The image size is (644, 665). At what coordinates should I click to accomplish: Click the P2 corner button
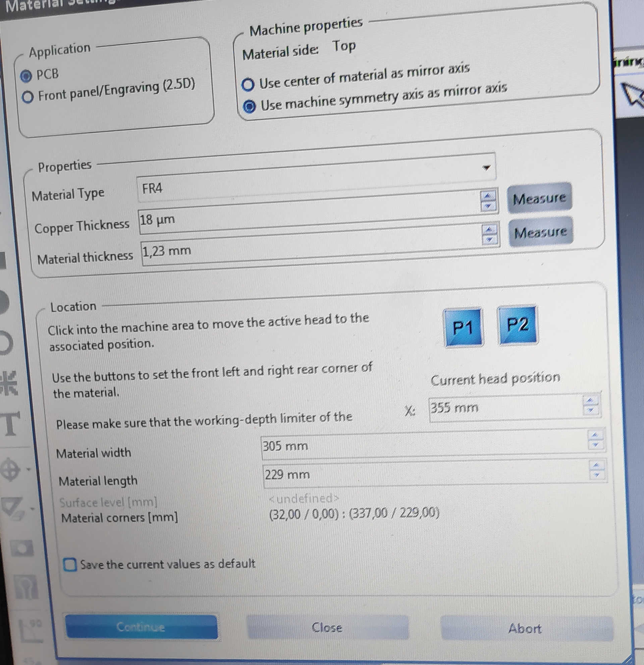[518, 325]
